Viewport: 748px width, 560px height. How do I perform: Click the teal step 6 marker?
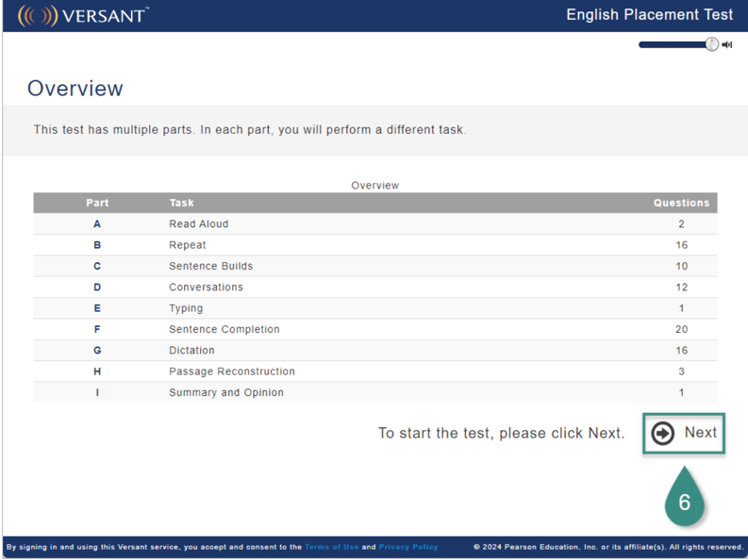[685, 500]
